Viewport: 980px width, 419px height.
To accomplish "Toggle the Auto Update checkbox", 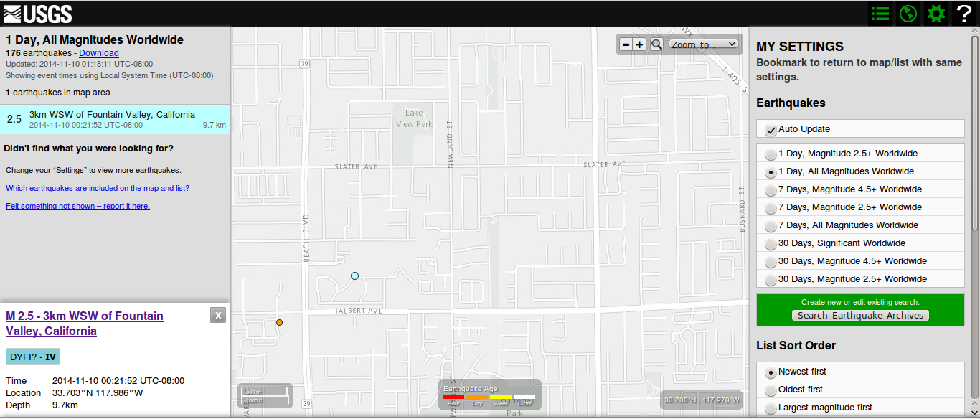I will pyautogui.click(x=771, y=130).
